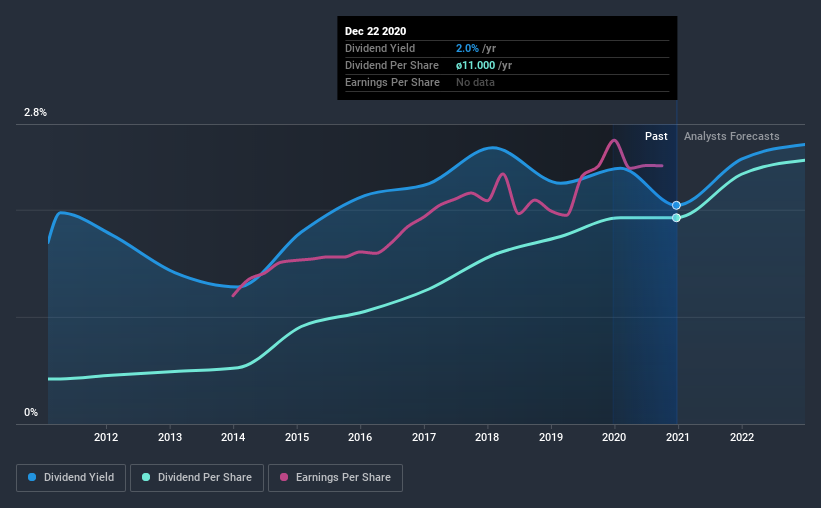Click the ø11.000 dividend per share value
This screenshot has width=821, height=508.
point(475,65)
